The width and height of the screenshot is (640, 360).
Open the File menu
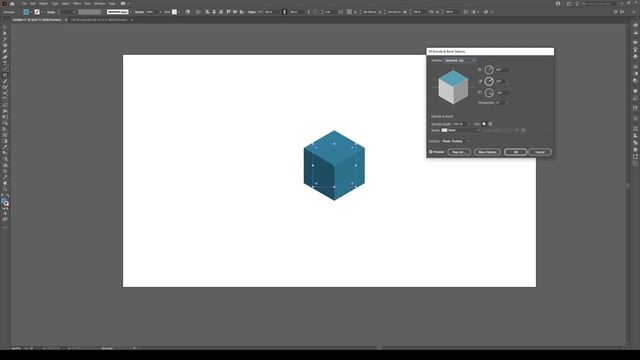[x=24, y=4]
